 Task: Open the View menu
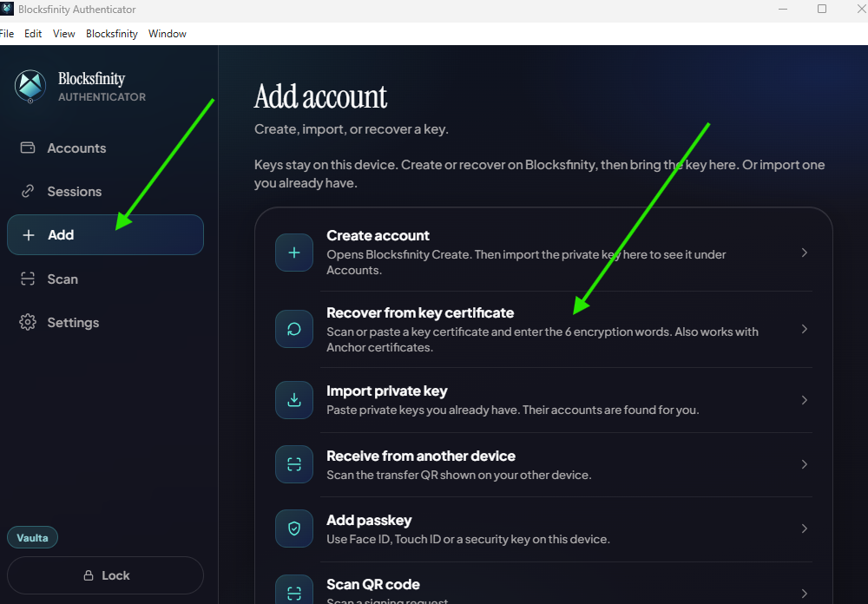coord(63,34)
